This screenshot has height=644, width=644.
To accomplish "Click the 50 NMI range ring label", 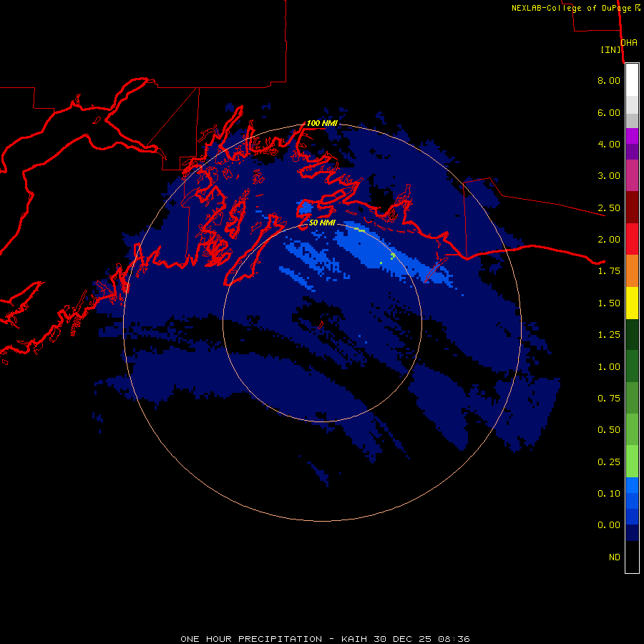I will (x=322, y=223).
